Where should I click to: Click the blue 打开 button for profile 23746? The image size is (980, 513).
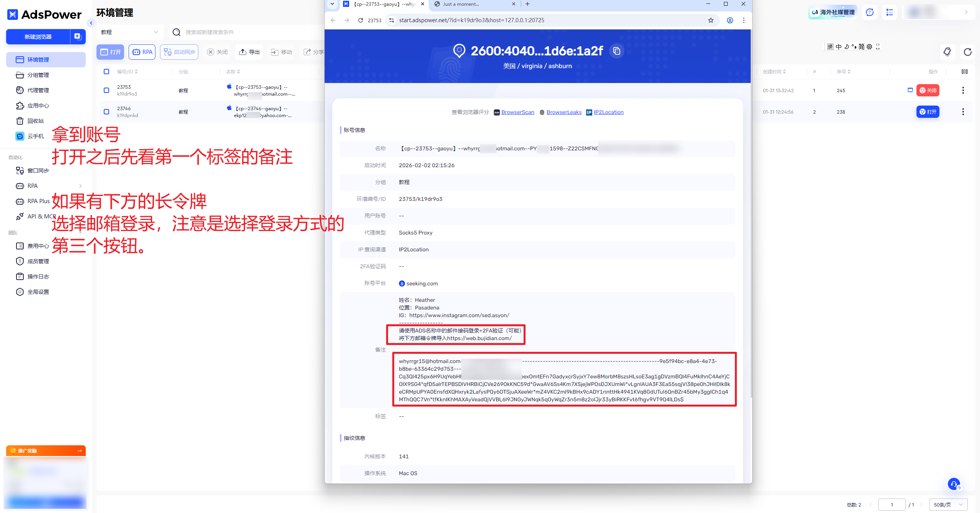point(928,112)
